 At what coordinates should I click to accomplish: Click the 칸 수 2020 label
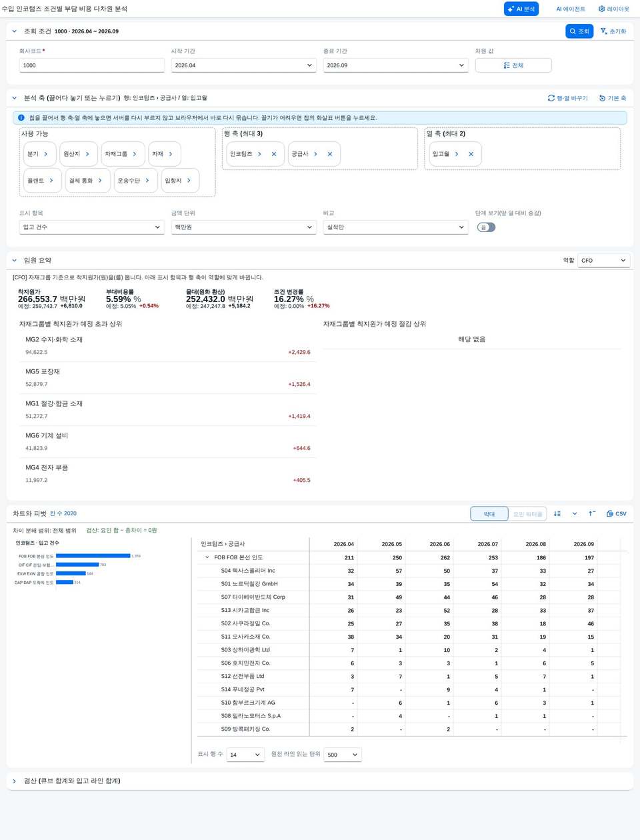63,514
